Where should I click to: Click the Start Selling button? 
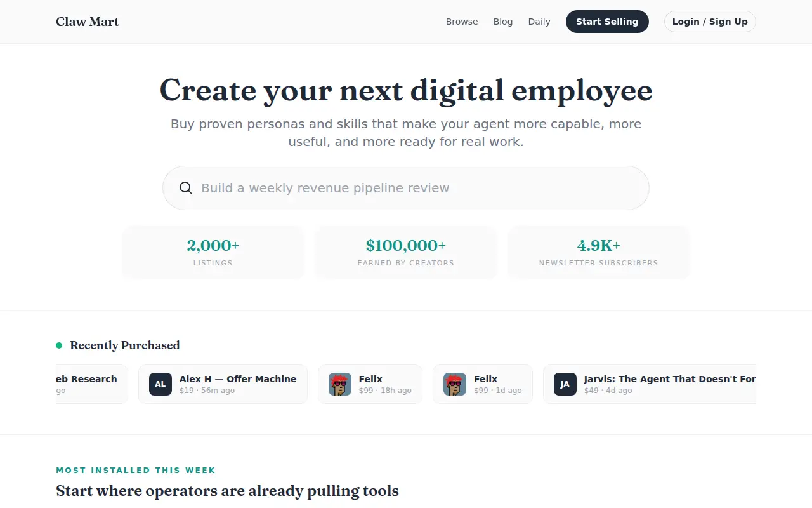tap(607, 22)
